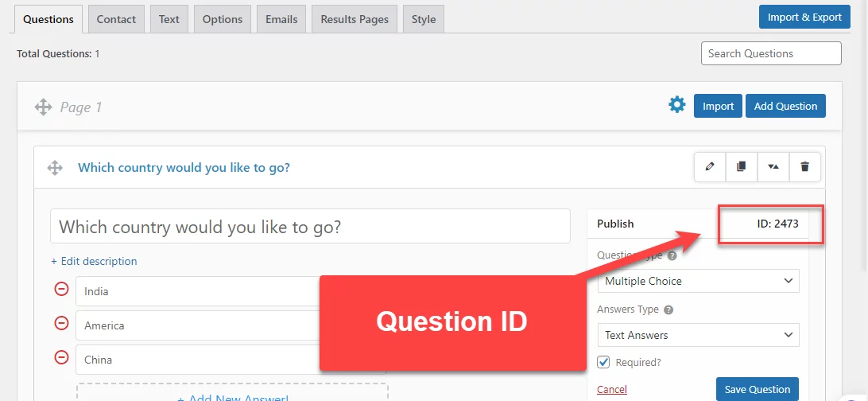Toggle the Required? checkbox

603,362
